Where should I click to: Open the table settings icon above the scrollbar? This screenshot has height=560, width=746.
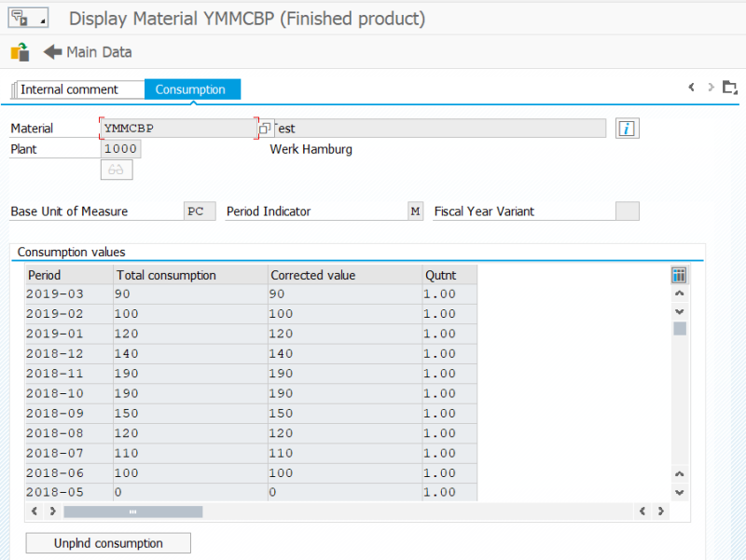tap(679, 275)
